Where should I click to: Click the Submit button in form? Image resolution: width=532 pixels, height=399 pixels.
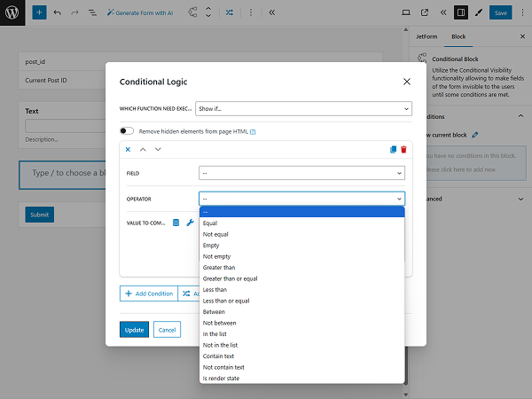click(39, 215)
